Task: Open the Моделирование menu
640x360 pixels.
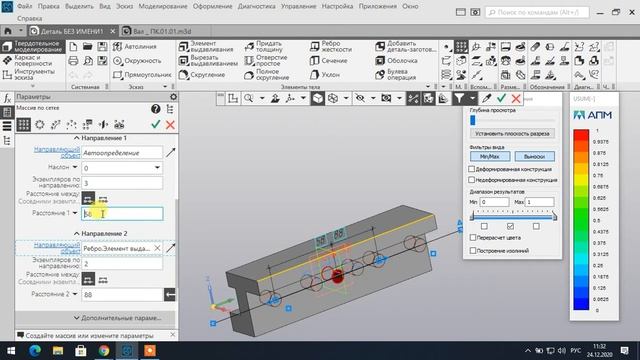Action: [x=163, y=6]
